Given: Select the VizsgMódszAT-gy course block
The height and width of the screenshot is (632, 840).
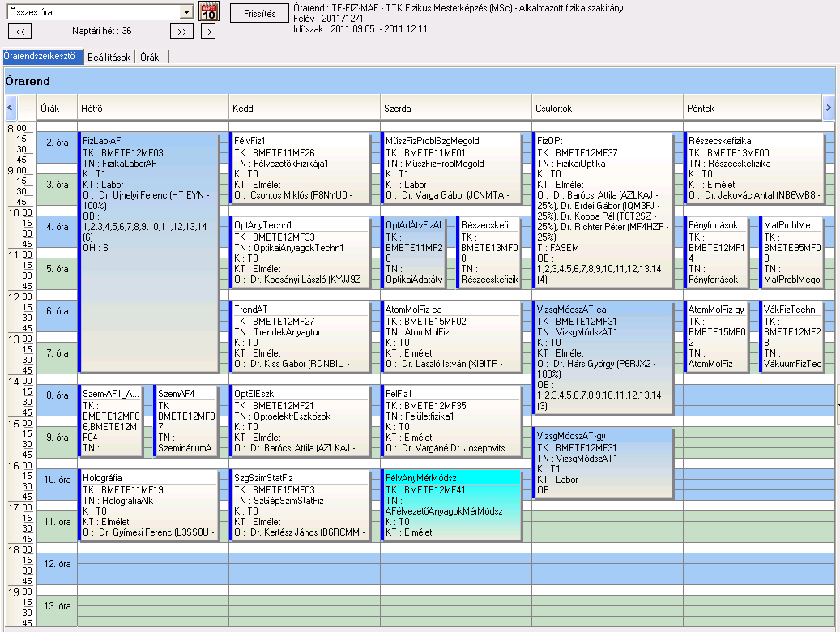Looking at the screenshot, I should (x=603, y=463).
